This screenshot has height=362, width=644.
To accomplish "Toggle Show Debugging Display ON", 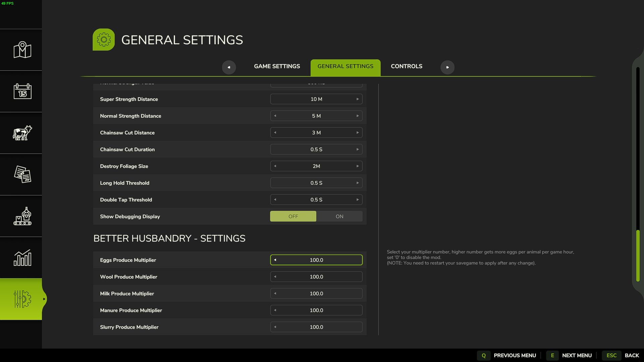I will (339, 216).
